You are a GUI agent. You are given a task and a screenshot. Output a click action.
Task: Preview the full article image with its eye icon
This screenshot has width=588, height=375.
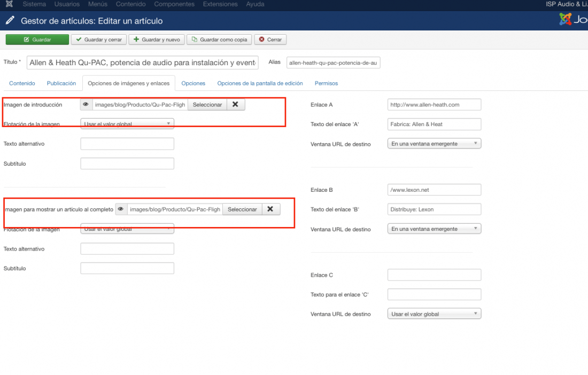[x=121, y=209]
